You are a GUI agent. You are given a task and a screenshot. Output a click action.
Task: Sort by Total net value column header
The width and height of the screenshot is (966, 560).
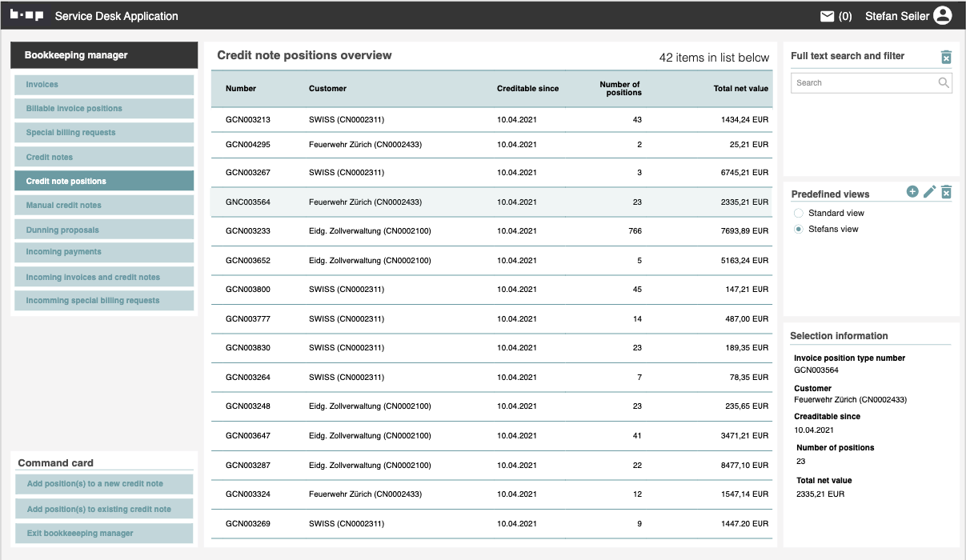[740, 89]
